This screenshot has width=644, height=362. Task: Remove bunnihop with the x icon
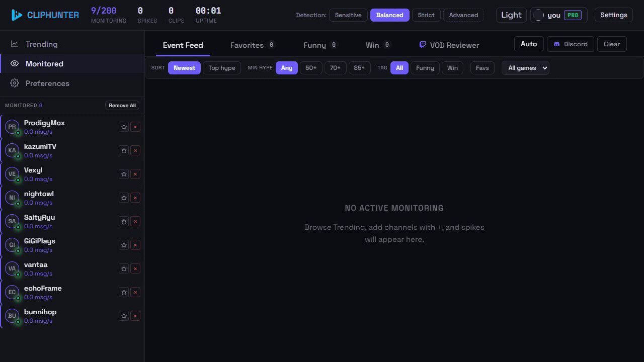[135, 316]
